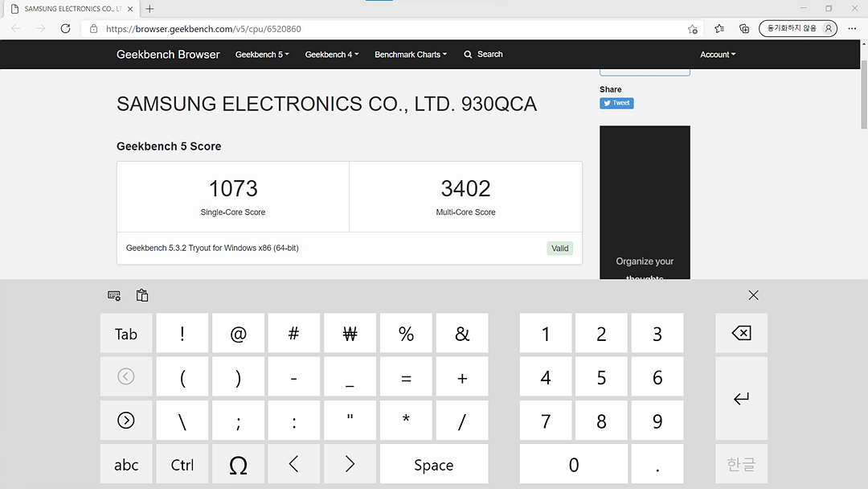The image size is (868, 489).
Task: Click the site lock icon in the address bar
Action: [x=93, y=29]
